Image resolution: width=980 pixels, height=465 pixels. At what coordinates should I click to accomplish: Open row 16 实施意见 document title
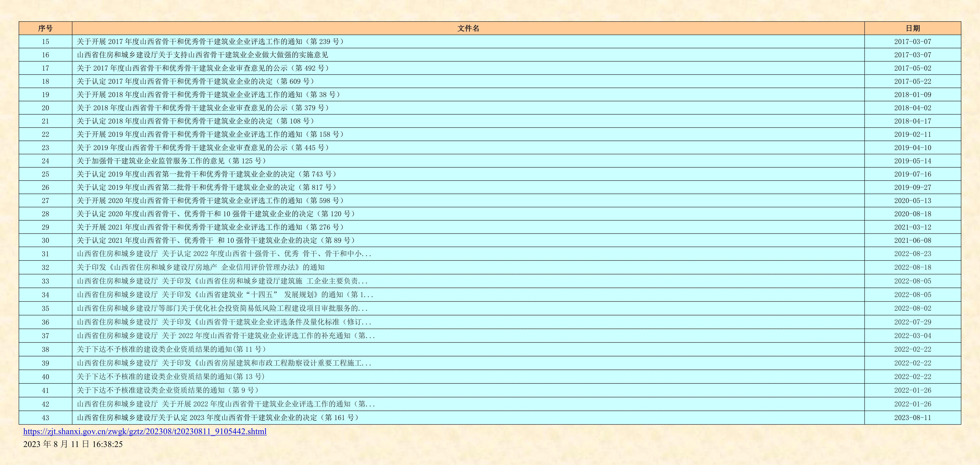pos(202,55)
